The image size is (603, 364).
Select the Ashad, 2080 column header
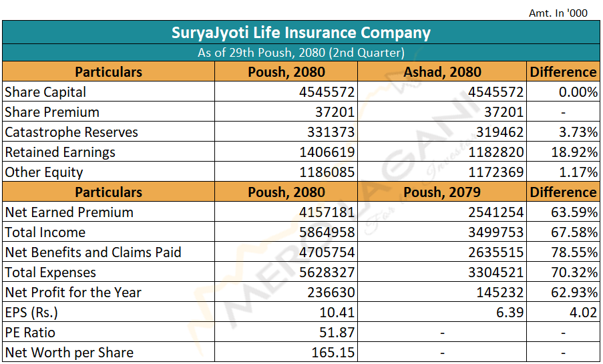[442, 72]
